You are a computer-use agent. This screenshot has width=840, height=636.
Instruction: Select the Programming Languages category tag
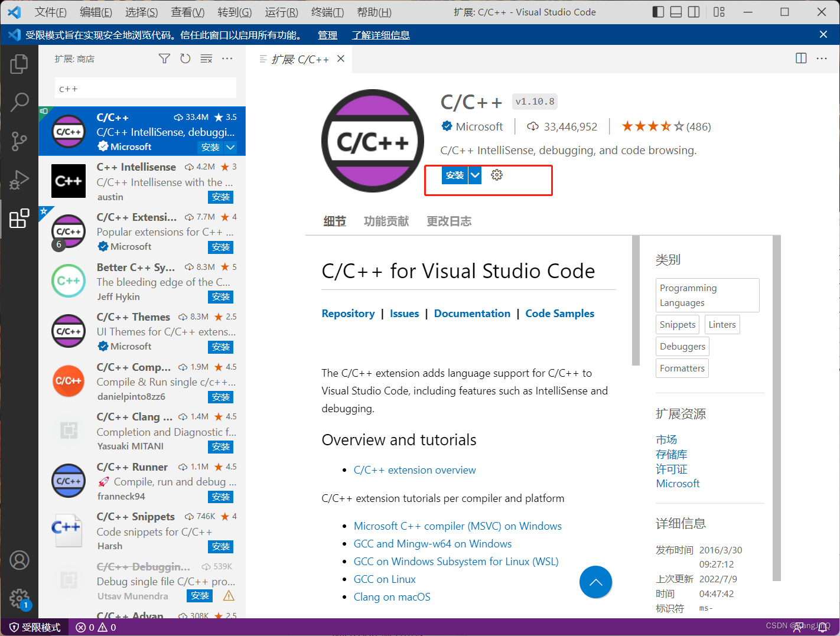click(707, 295)
